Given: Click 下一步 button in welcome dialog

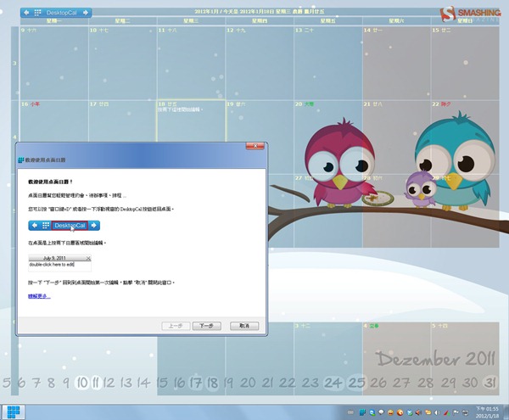Looking at the screenshot, I should pyautogui.click(x=206, y=326).
